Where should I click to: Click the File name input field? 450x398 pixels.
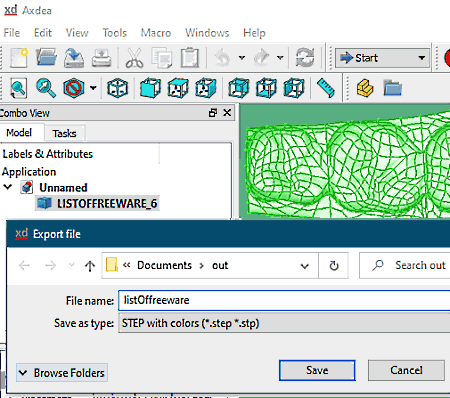[x=284, y=300]
